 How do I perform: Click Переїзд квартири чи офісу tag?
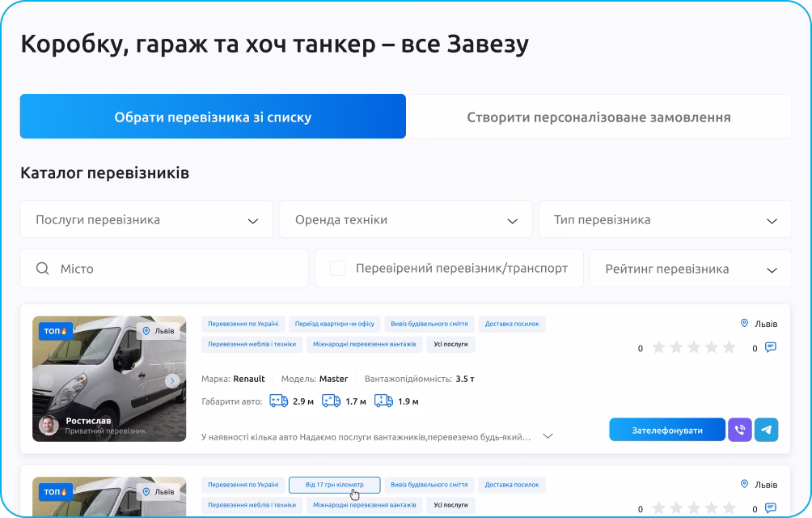[335, 324]
